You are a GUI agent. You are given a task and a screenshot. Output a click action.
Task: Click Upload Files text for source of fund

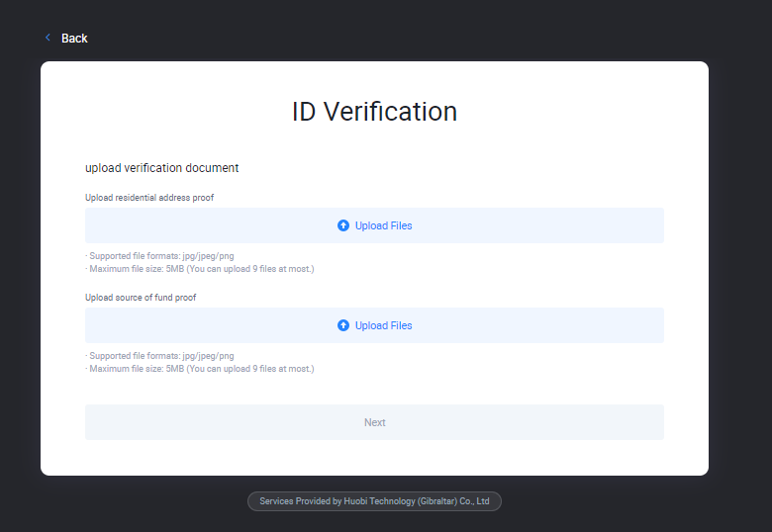[x=383, y=325]
